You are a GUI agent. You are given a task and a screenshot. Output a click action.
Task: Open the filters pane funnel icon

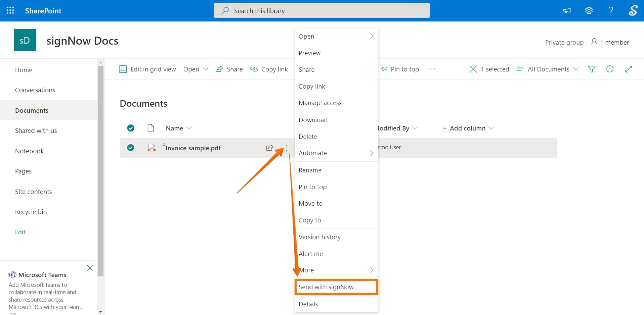(x=592, y=69)
